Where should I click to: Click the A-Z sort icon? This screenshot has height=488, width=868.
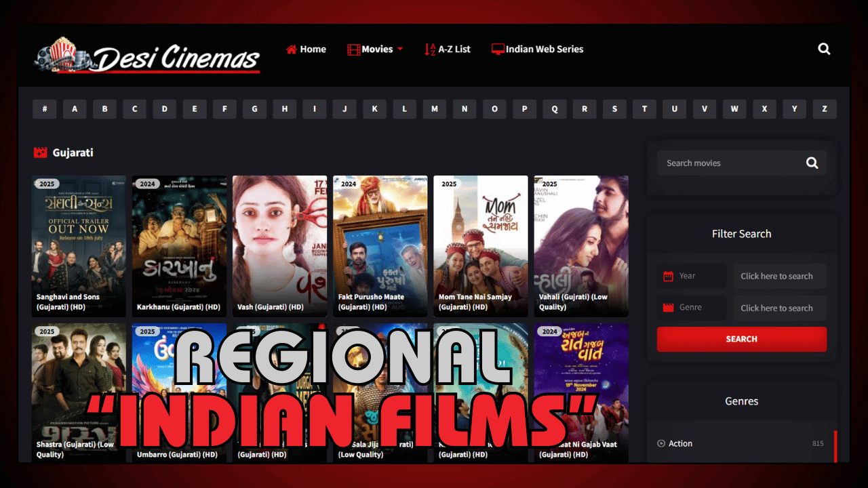pyautogui.click(x=430, y=49)
